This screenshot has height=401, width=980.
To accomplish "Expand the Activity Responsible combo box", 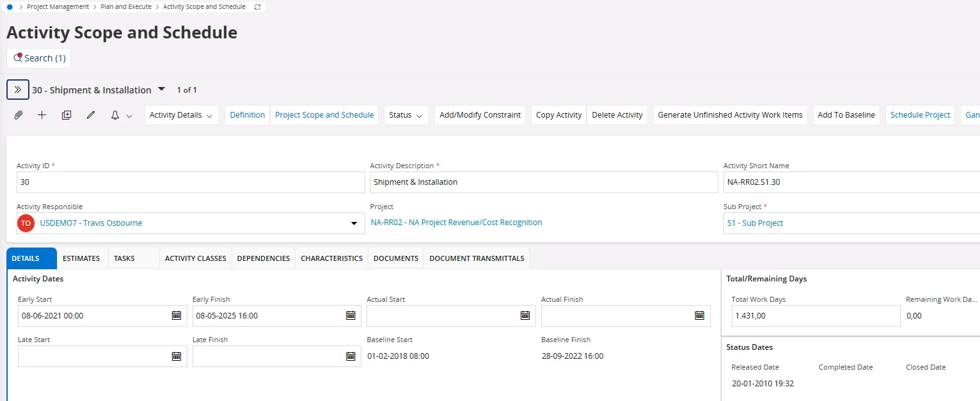I will click(354, 223).
